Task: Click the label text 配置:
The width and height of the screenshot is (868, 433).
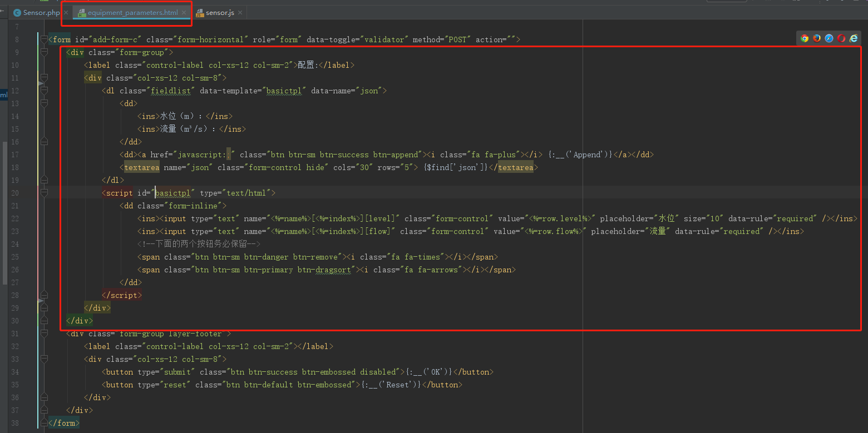Action: [308, 65]
